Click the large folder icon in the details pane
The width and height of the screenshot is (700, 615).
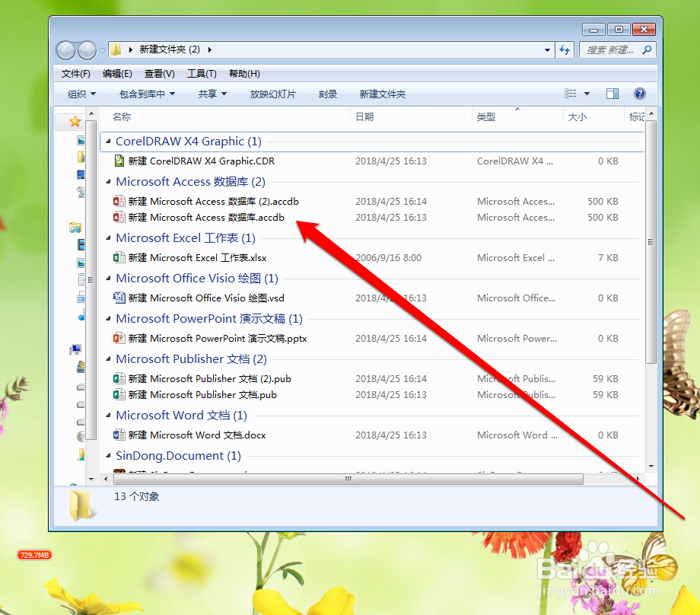(x=81, y=505)
